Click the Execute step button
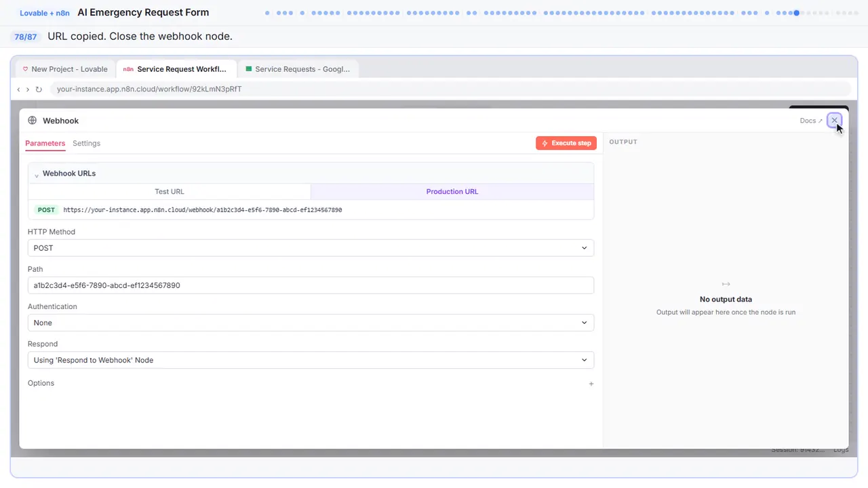This screenshot has width=868, height=488. [x=566, y=143]
